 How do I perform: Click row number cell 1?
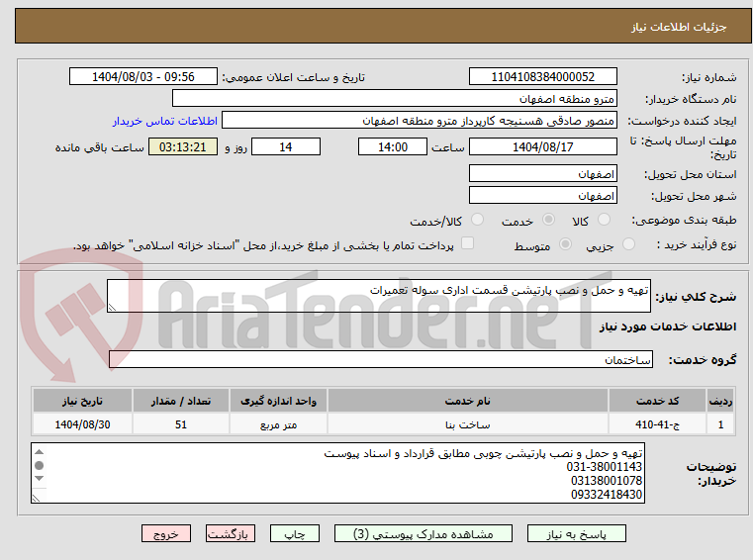pos(720,424)
